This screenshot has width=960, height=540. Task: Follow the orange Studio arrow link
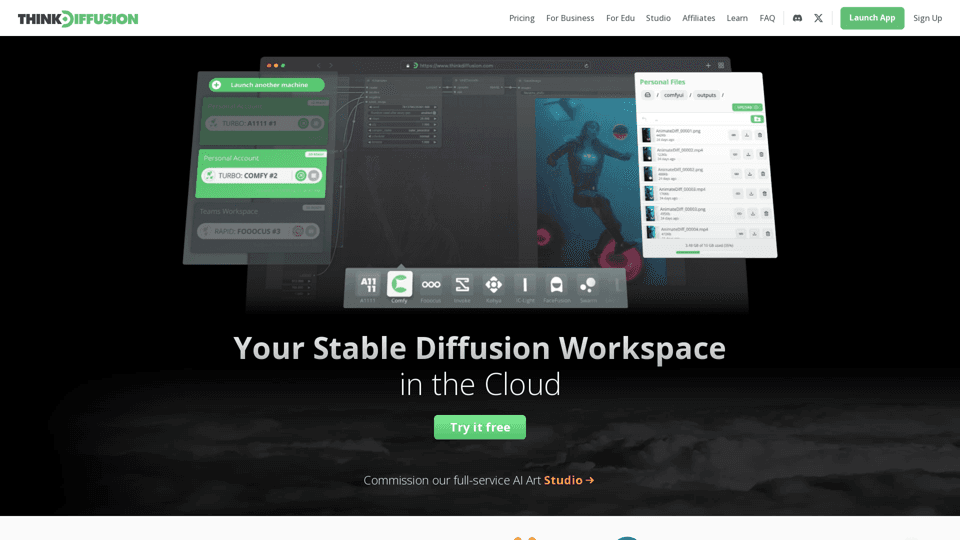(x=569, y=480)
